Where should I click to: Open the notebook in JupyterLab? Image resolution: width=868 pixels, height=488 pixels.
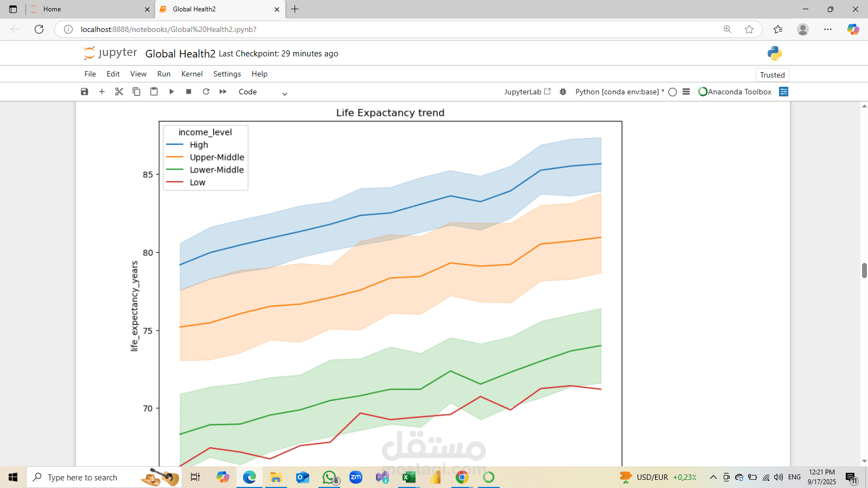point(527,92)
